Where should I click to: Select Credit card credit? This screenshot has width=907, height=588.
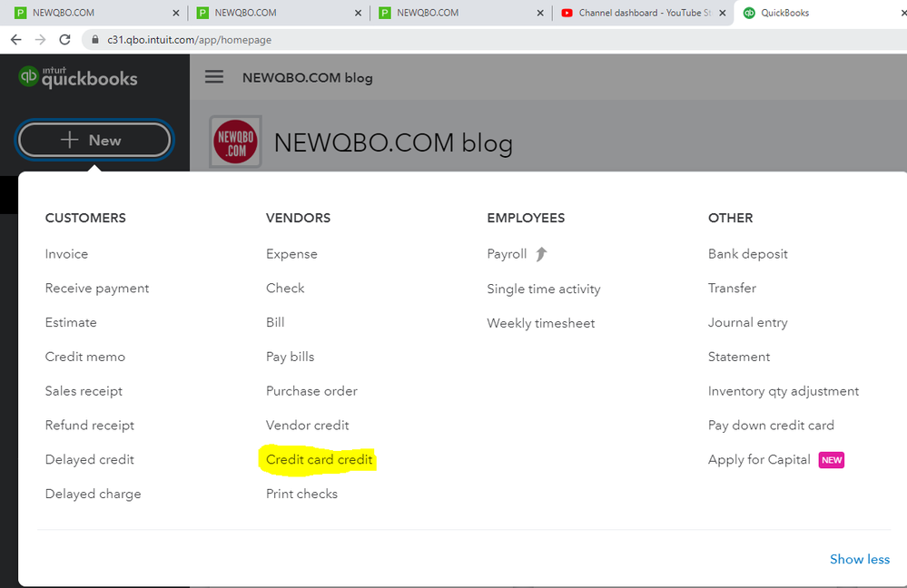click(x=320, y=460)
